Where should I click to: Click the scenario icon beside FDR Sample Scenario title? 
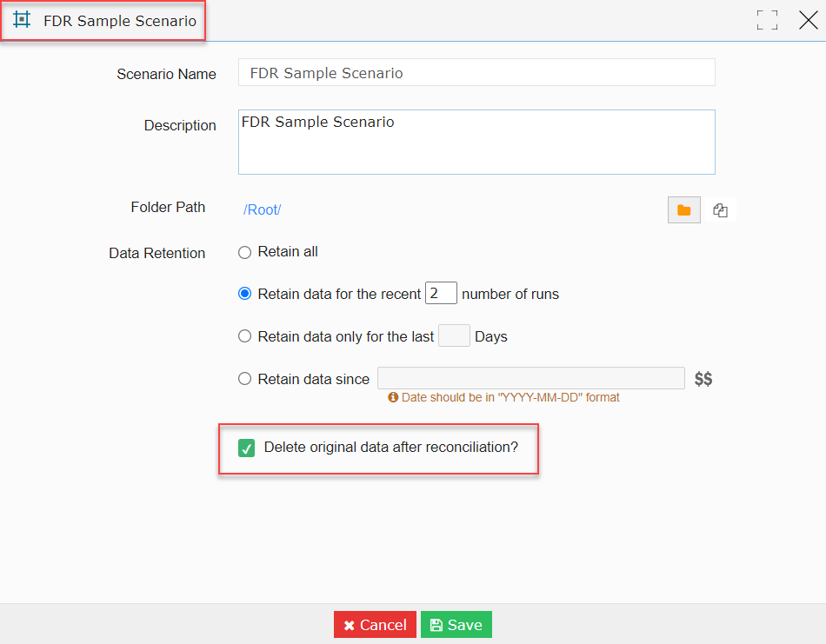[x=23, y=20]
